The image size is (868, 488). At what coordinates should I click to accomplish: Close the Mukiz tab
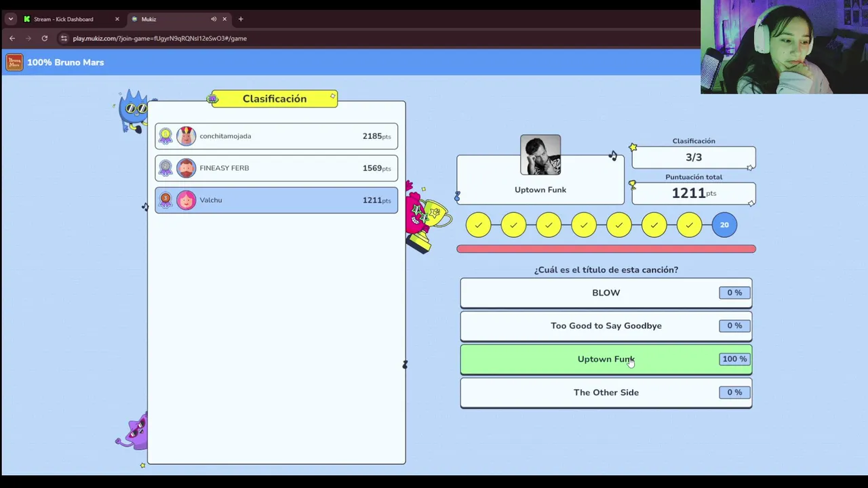click(224, 19)
